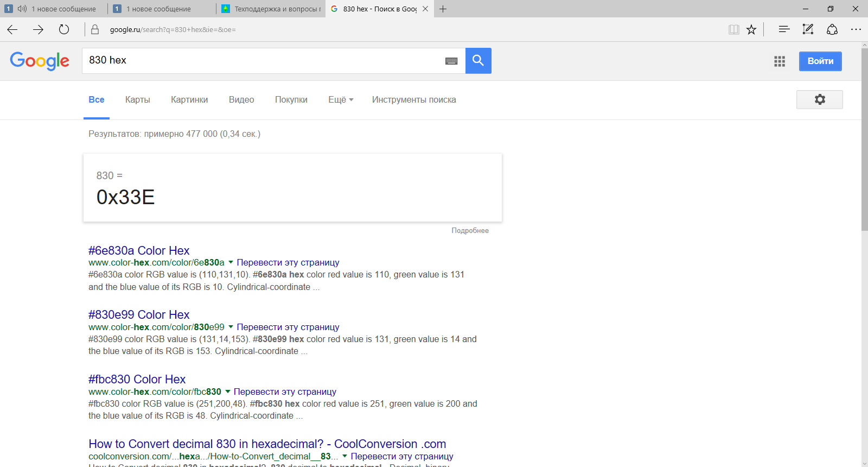Expand the 'Ещё' dropdown

point(341,100)
